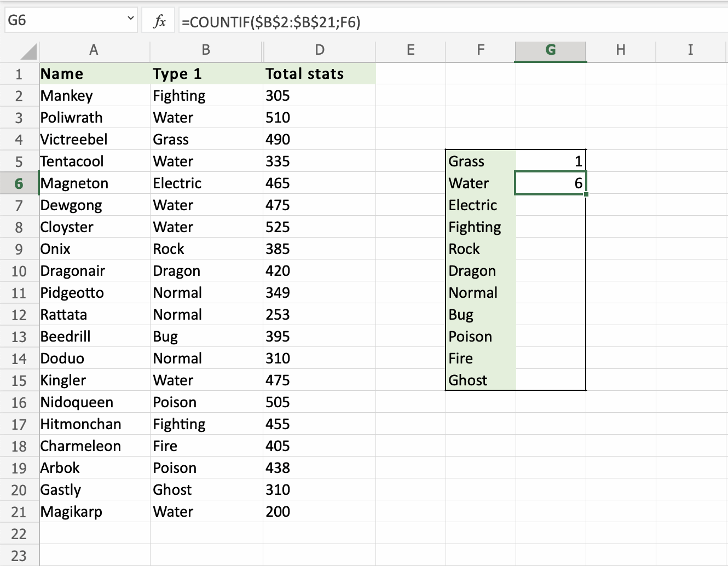This screenshot has width=728, height=566.
Task: Click the Total stats header cell
Action: 319,74
